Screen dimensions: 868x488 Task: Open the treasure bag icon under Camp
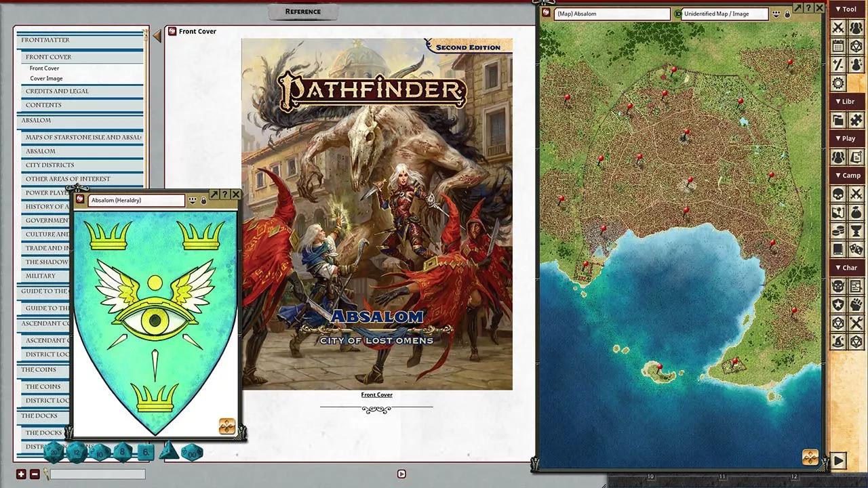pyautogui.click(x=856, y=213)
